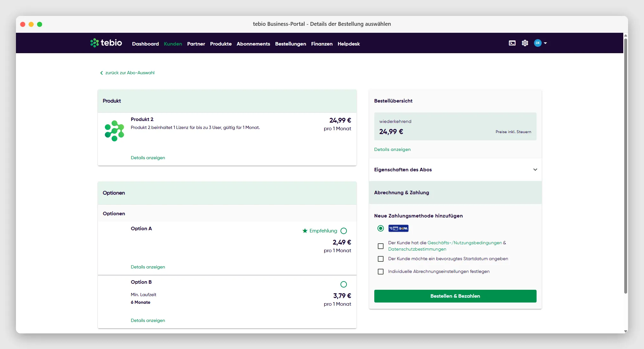Click the Empfehlung star icon

click(305, 231)
